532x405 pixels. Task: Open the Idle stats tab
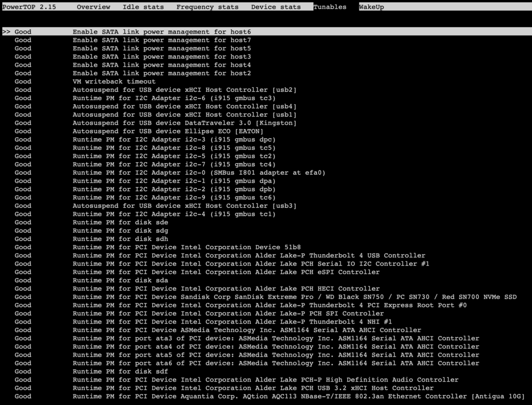(x=143, y=7)
